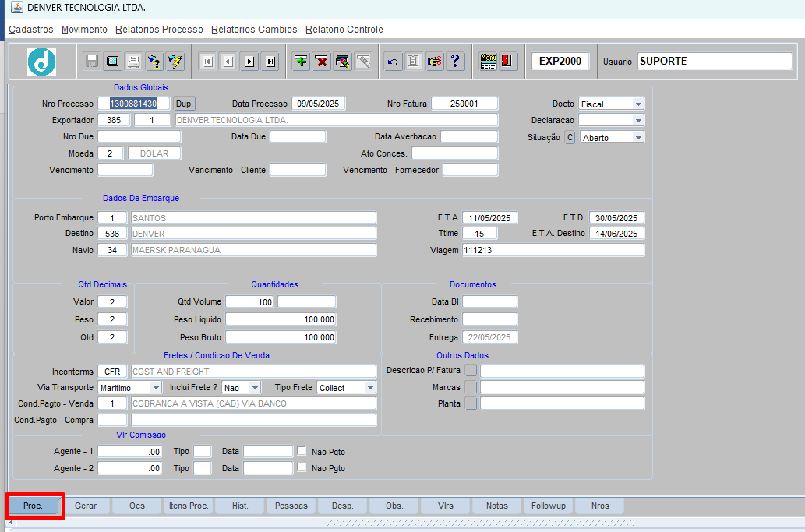Click the save diskette toolbar icon
This screenshot has width=805, height=532.
[x=92, y=62]
